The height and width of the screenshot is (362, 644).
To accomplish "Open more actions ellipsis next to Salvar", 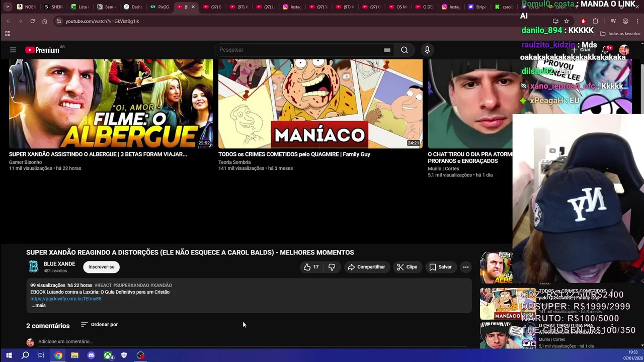I will coord(466,267).
